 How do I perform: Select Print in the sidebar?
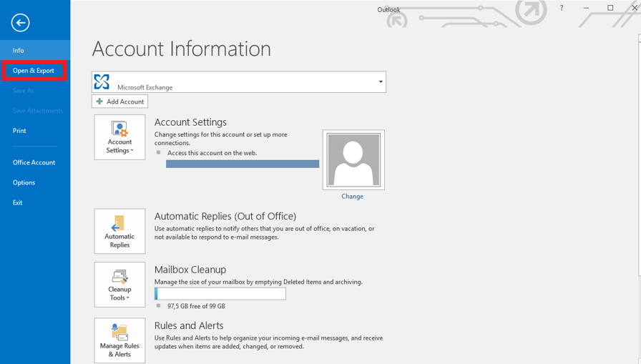[x=19, y=131]
